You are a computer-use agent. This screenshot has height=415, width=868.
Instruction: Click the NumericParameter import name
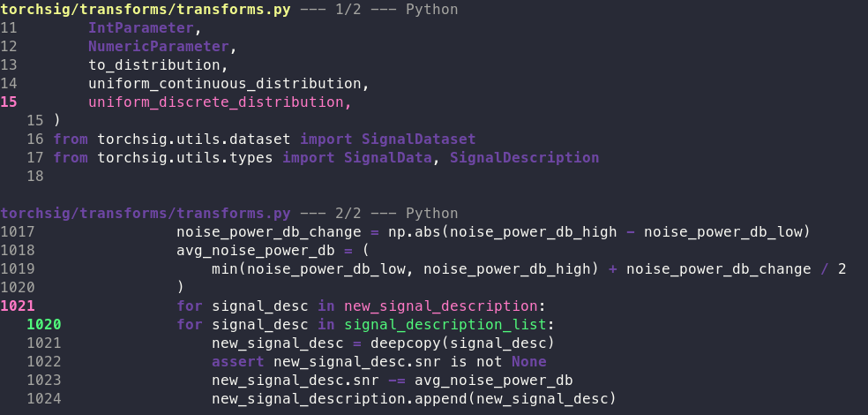point(158,47)
